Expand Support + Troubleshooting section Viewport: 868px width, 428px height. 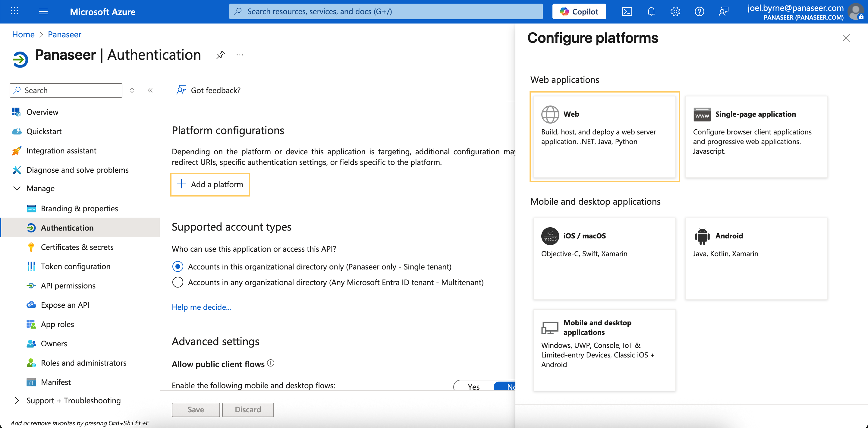point(16,400)
